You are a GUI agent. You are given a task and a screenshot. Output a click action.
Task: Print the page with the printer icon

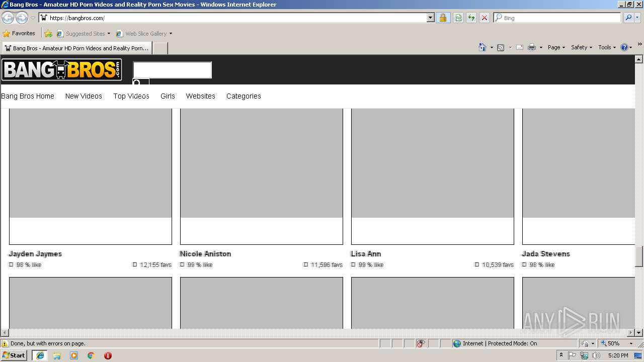click(x=532, y=47)
